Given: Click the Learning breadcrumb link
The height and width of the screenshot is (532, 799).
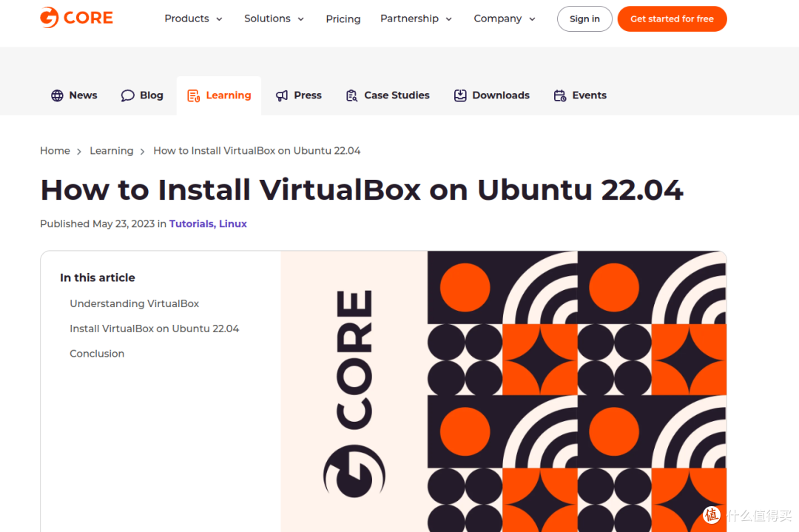Looking at the screenshot, I should 112,151.
